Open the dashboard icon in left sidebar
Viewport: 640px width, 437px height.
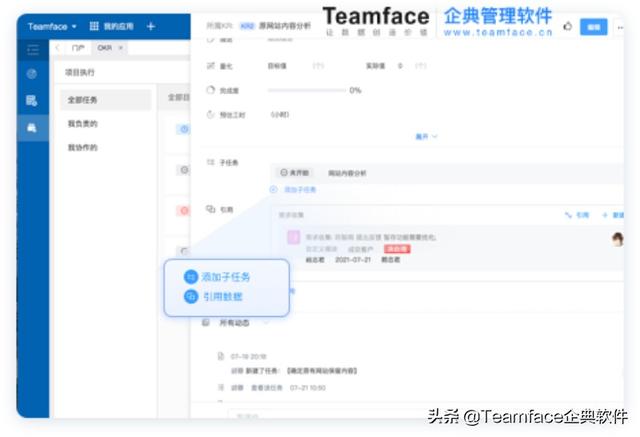tap(33, 74)
